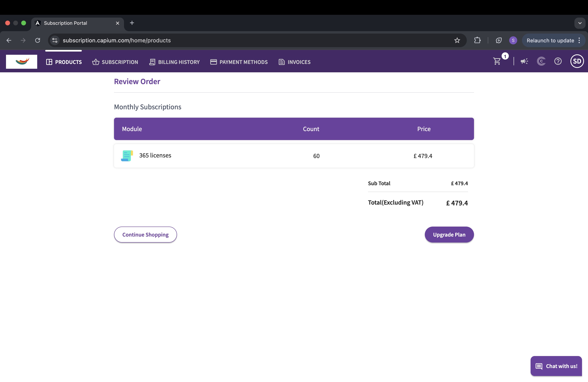Reload the page

click(x=38, y=41)
